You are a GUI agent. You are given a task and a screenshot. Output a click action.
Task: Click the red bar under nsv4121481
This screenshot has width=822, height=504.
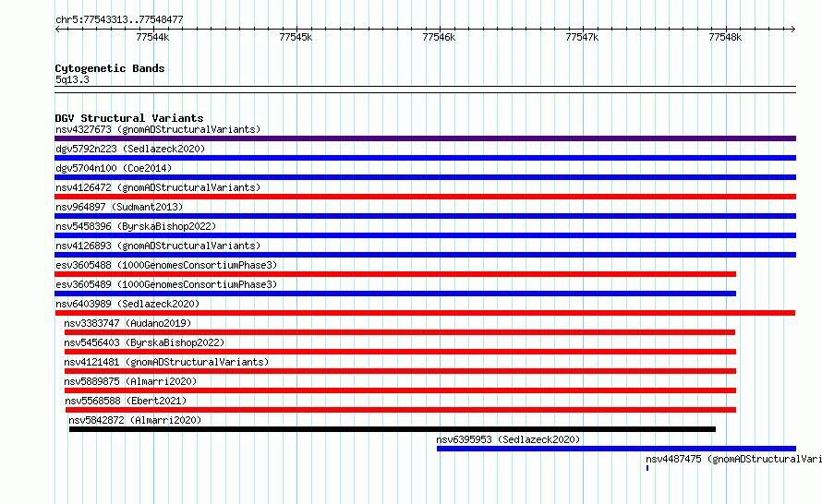(x=400, y=371)
